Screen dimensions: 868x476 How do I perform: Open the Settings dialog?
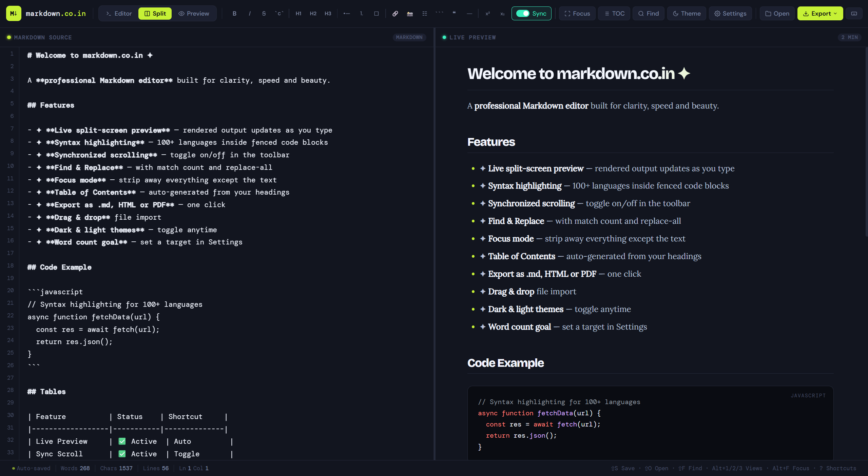pos(730,14)
